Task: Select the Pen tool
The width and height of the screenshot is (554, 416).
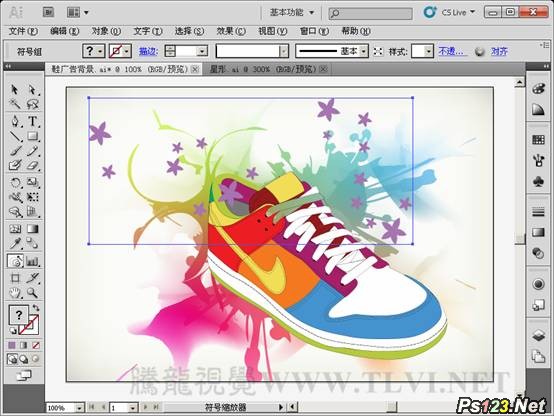Action: [14, 121]
